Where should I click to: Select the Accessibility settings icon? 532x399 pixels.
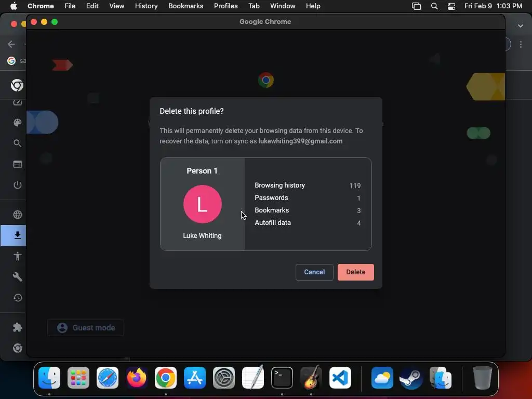(x=18, y=256)
